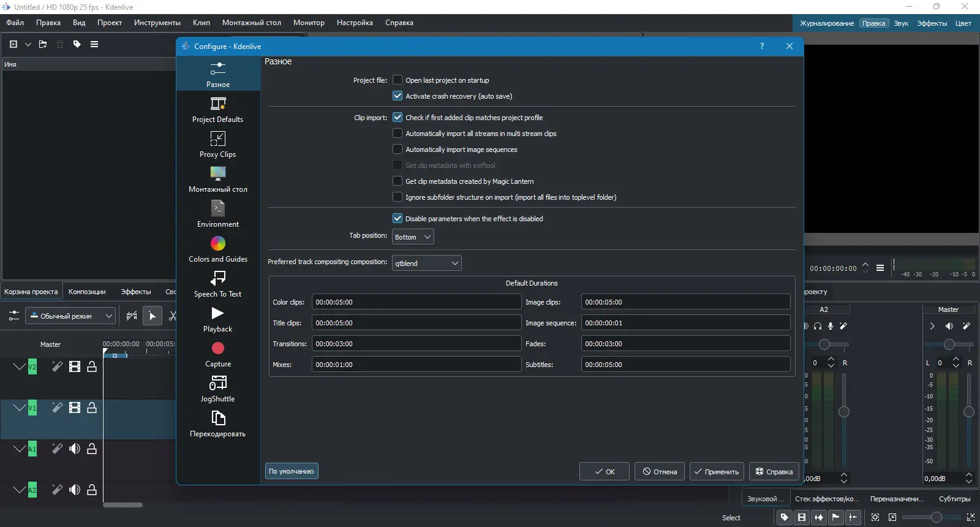Screen dimensions: 980x527
Task: Open the Перекодировать settings page
Action: pos(218,424)
